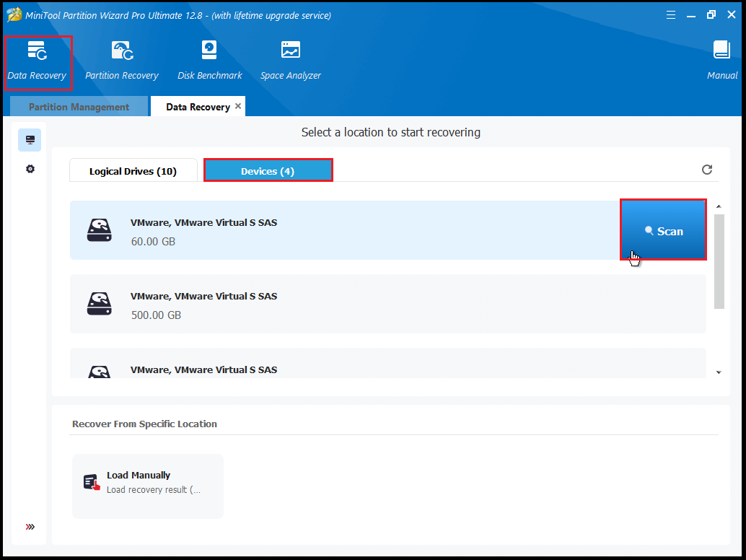Select the 500.00 GB VMware disk icon
This screenshot has width=746, height=560.
[x=100, y=304]
